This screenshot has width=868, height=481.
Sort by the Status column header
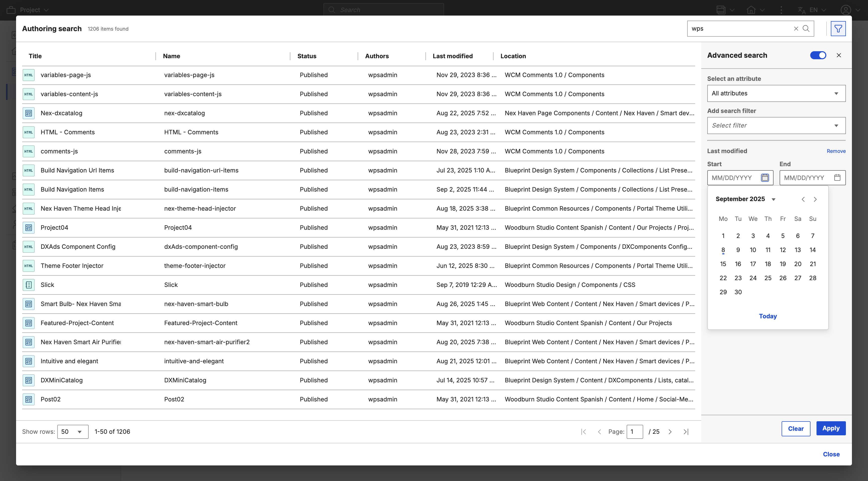pos(306,56)
